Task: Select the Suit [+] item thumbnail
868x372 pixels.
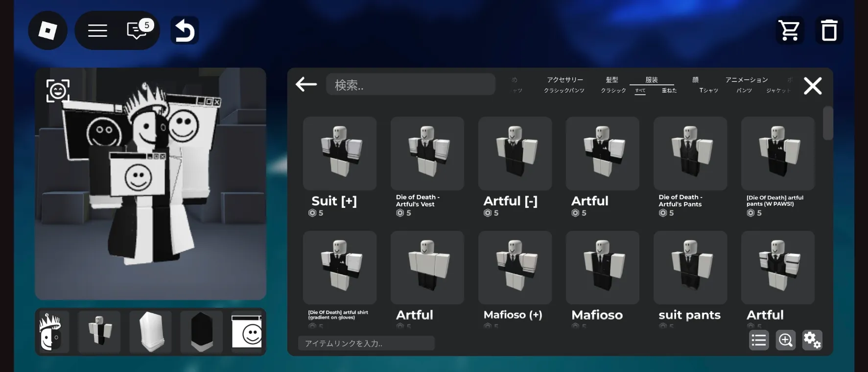Action: pos(340,153)
